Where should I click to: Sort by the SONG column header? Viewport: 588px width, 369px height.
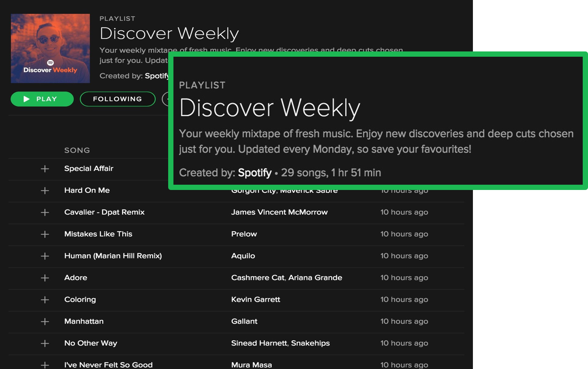[77, 150]
